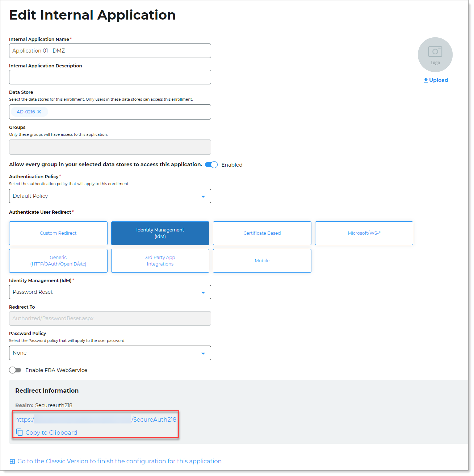Select the Certificate Based redirect option
The image size is (474, 476).
(x=262, y=233)
